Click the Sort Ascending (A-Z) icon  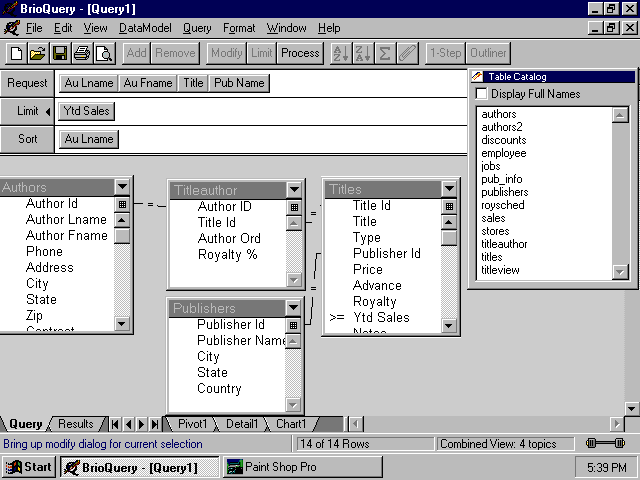coord(340,53)
